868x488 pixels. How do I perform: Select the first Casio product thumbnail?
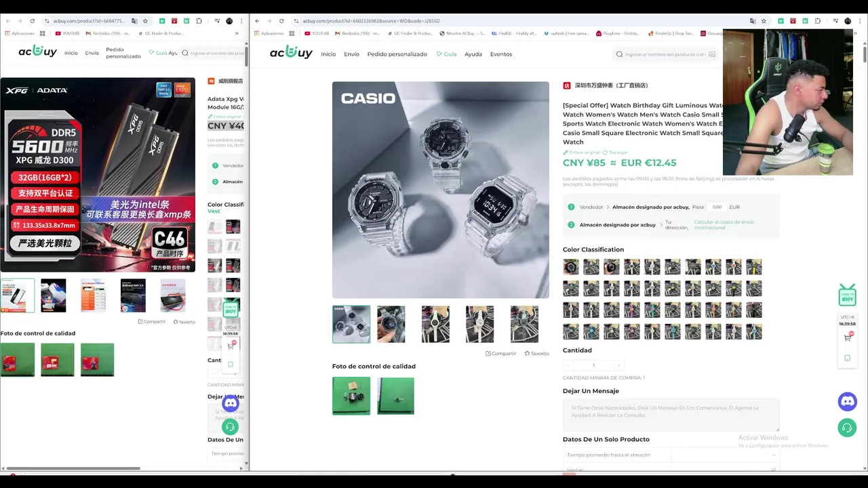[x=351, y=324]
